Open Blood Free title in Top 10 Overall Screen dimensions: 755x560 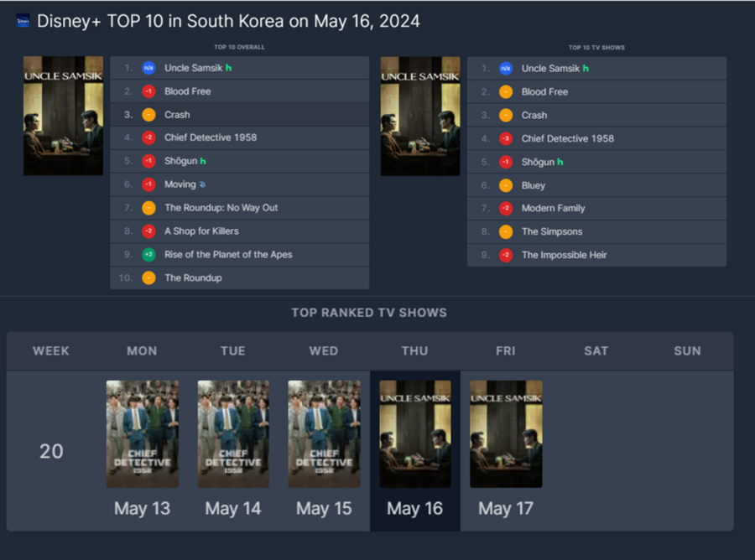[x=188, y=91]
